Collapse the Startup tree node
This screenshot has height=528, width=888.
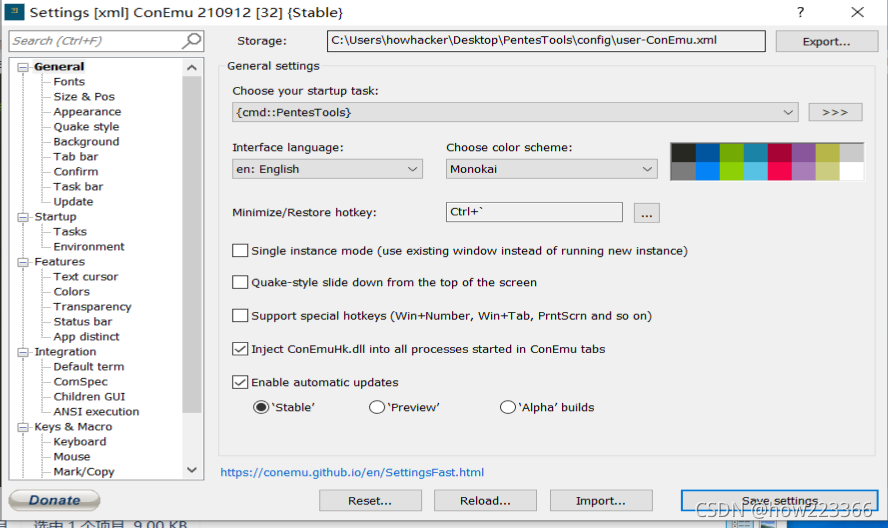click(23, 217)
